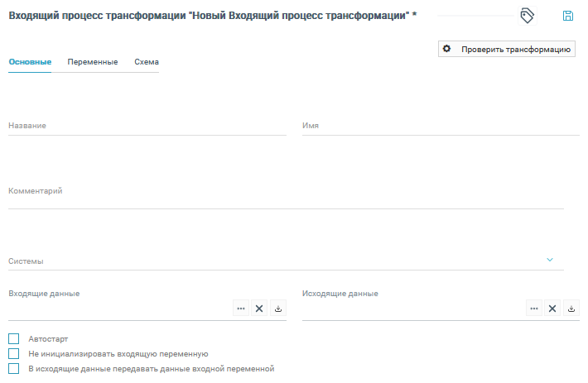The width and height of the screenshot is (588, 383).
Task: Focus the Название input field
Action: click(147, 126)
